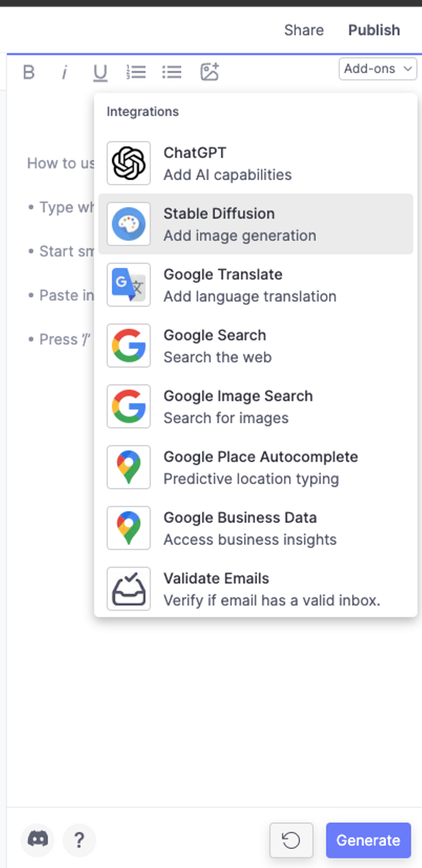422x868 pixels.
Task: Click the add image icon
Action: [x=210, y=72]
